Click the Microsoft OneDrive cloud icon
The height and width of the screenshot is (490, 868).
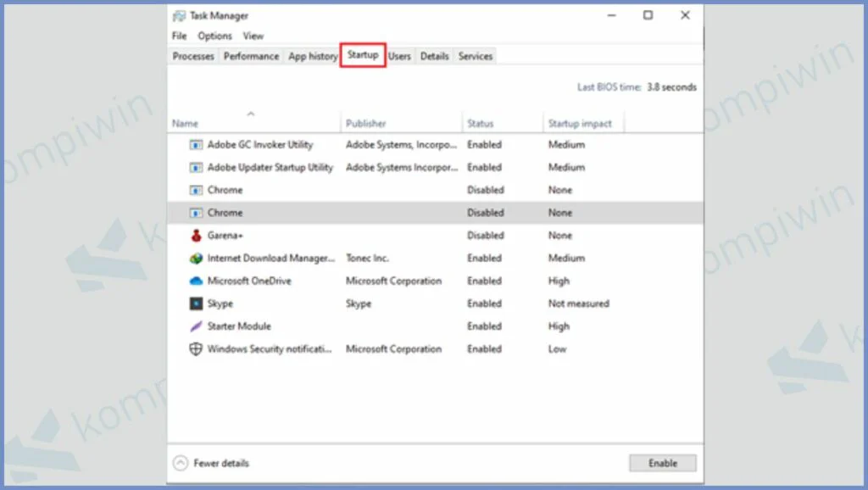[196, 281]
